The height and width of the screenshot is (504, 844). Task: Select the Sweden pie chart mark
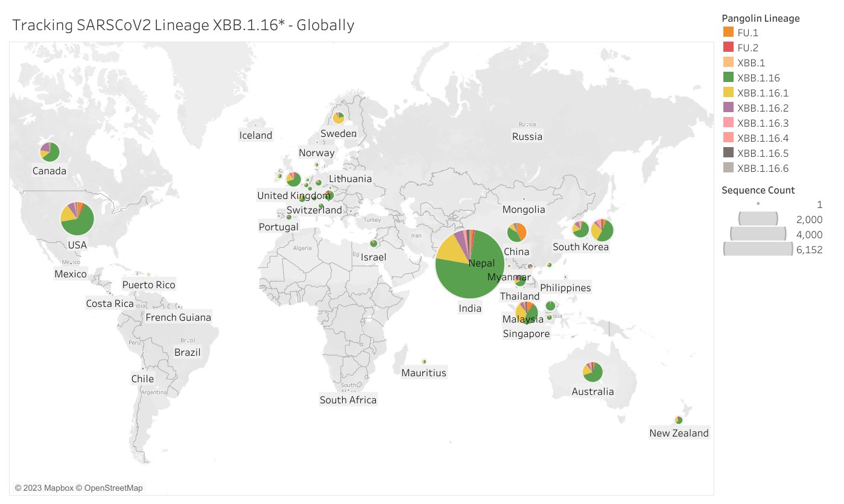[x=338, y=118]
